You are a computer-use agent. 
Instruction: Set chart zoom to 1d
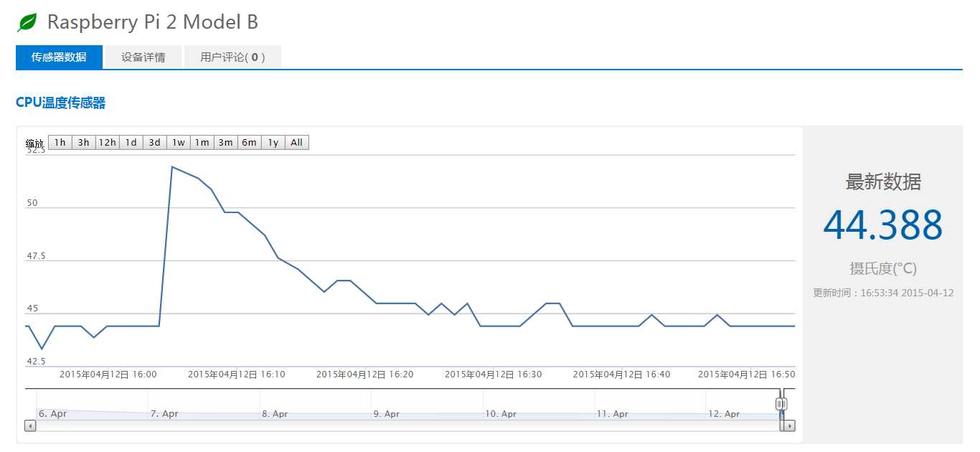(x=131, y=143)
